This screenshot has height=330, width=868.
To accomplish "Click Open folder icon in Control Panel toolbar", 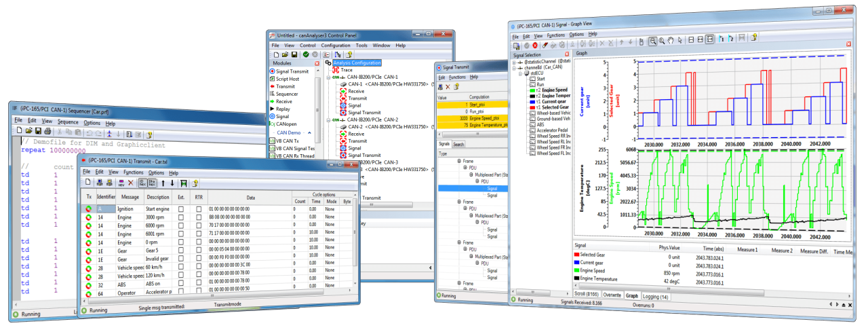I will [x=285, y=54].
